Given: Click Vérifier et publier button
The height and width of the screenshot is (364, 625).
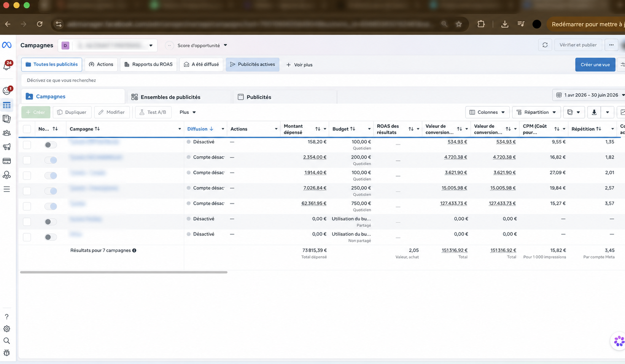Looking at the screenshot, I should pos(578,45).
